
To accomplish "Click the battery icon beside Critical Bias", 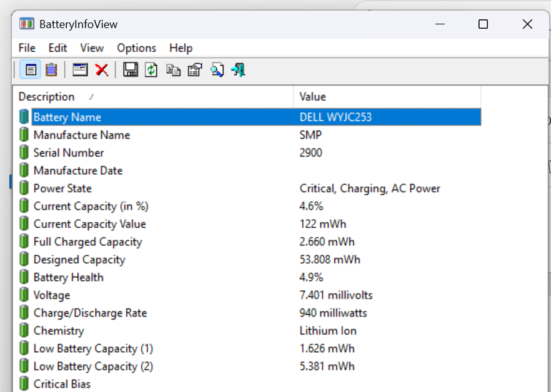I will (24, 383).
